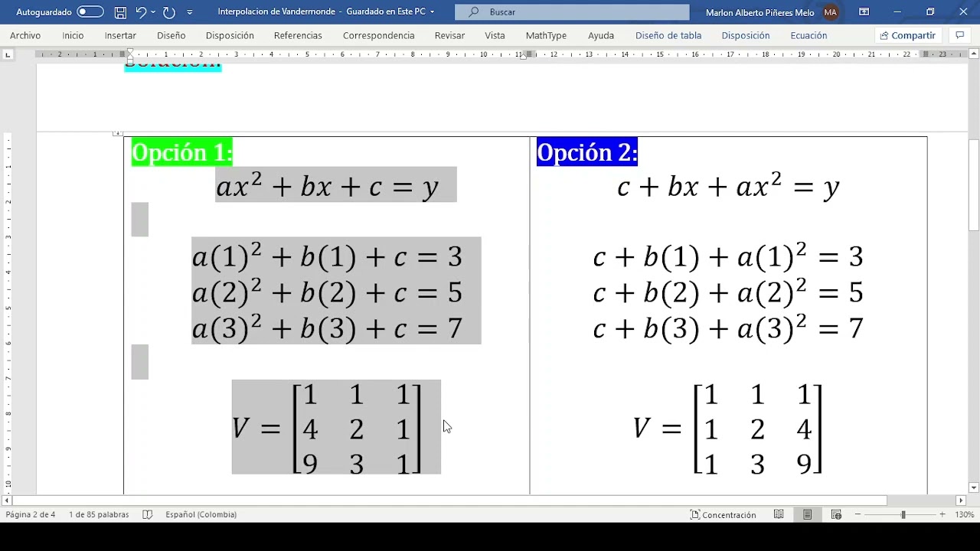Click the Undo arrow icon
Viewport: 980px width, 551px height.
141,12
